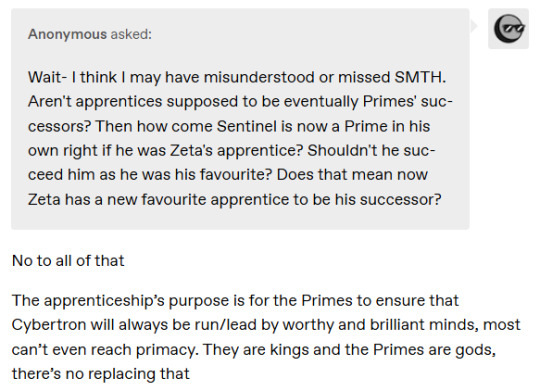Click 'Primes' suc-' at ask line end
540x391 pixels.
tap(408, 102)
